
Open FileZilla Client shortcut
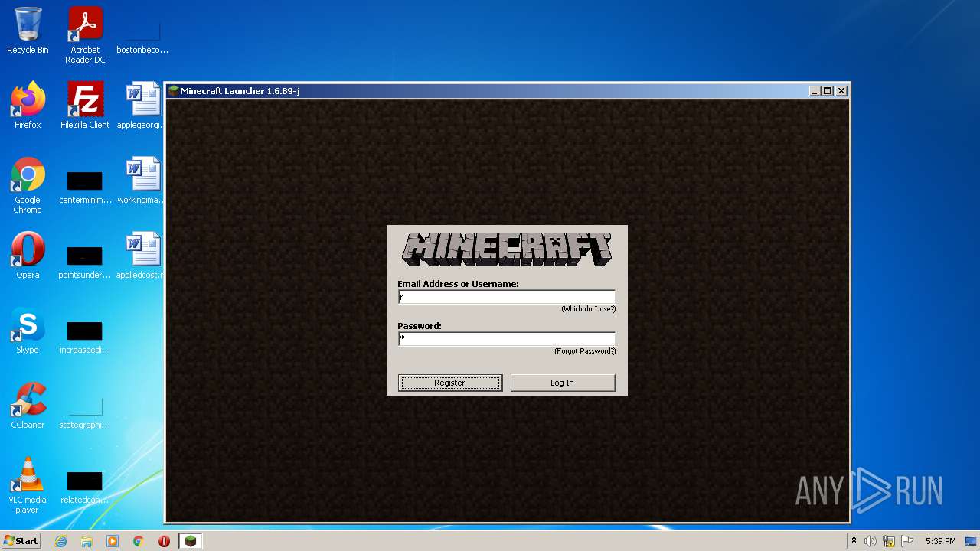tap(85, 106)
